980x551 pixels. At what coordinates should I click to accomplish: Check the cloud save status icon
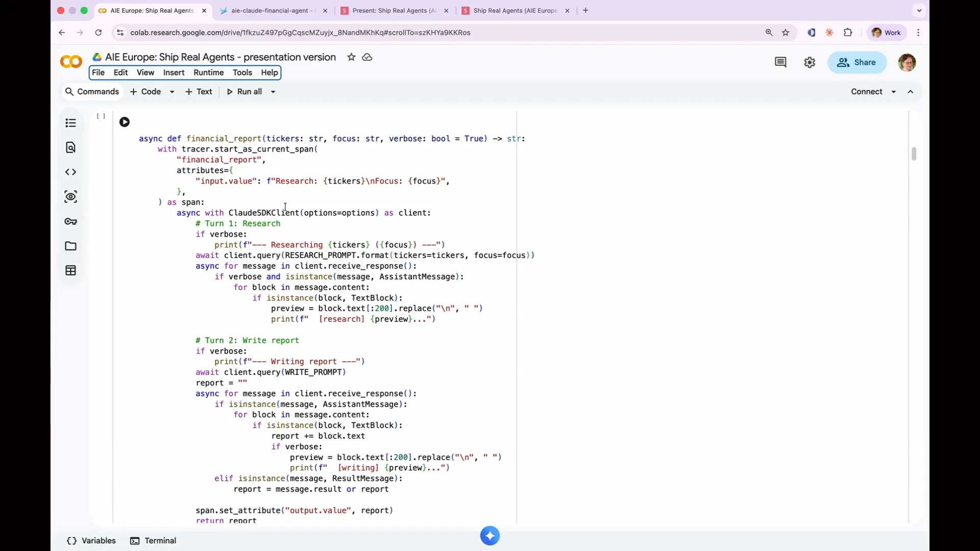pyautogui.click(x=367, y=57)
